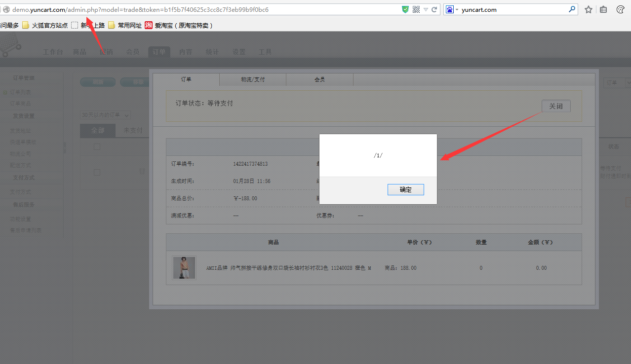
Task: Open the 会员 tab in order details
Action: tap(319, 79)
